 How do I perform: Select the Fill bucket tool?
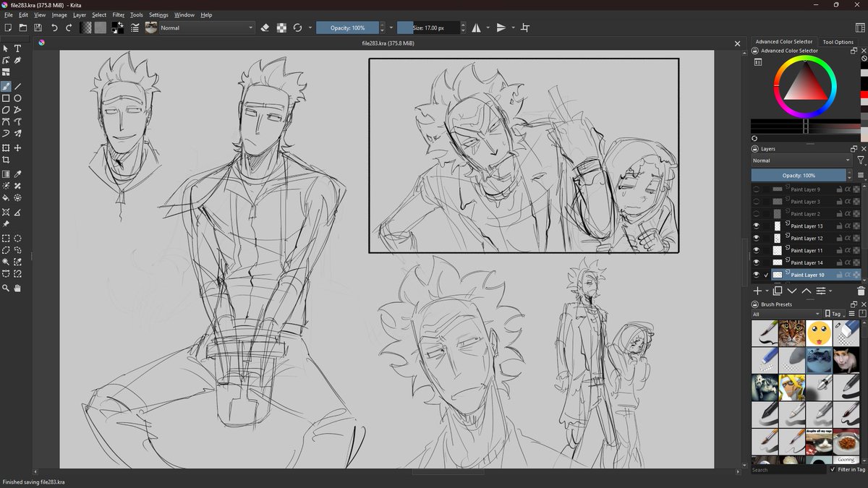click(x=6, y=197)
